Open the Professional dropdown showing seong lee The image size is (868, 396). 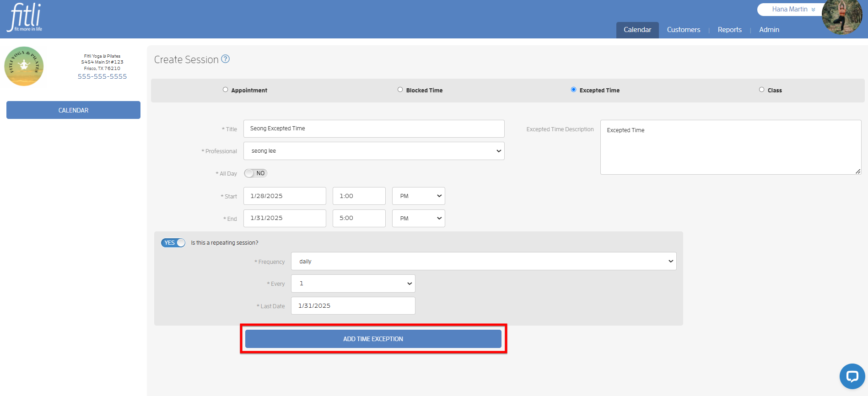374,151
